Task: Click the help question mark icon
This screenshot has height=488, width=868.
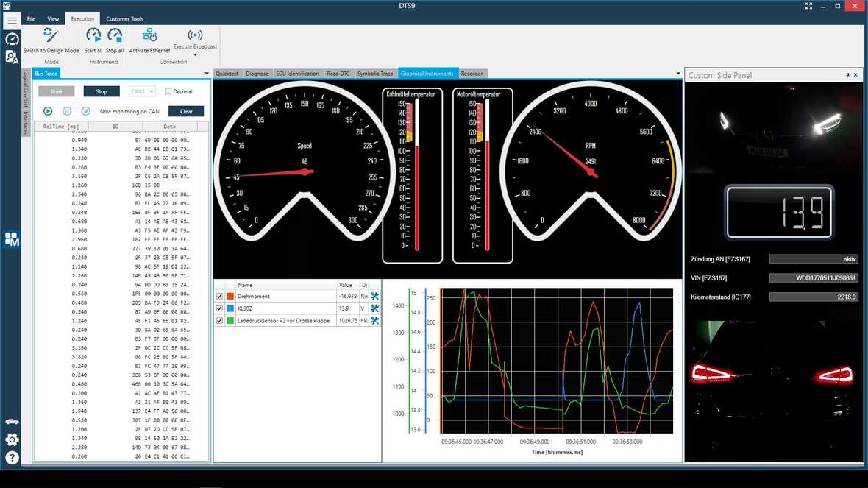Action: pos(12,458)
